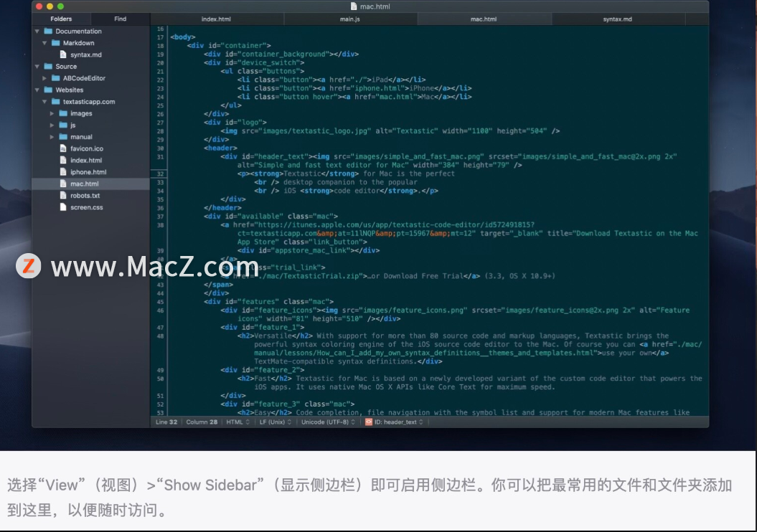This screenshot has height=532, width=757.
Task: Click line number 32 in the gutter
Action: click(160, 174)
